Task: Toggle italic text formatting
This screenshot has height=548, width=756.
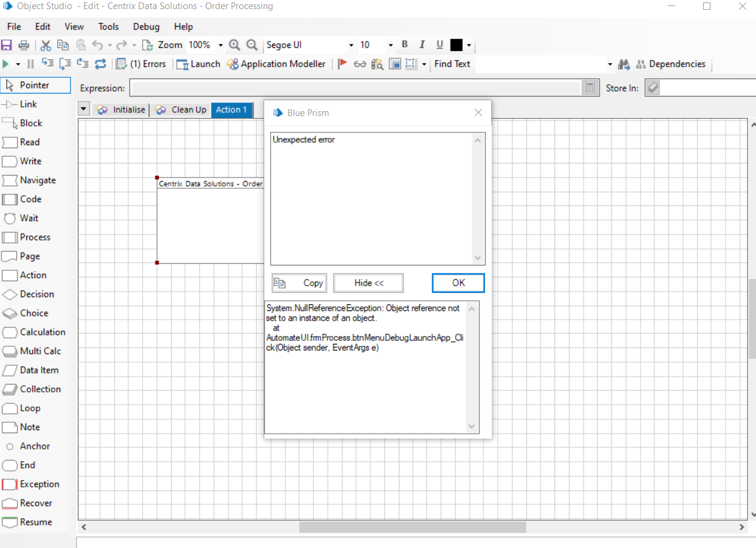Action: point(422,44)
